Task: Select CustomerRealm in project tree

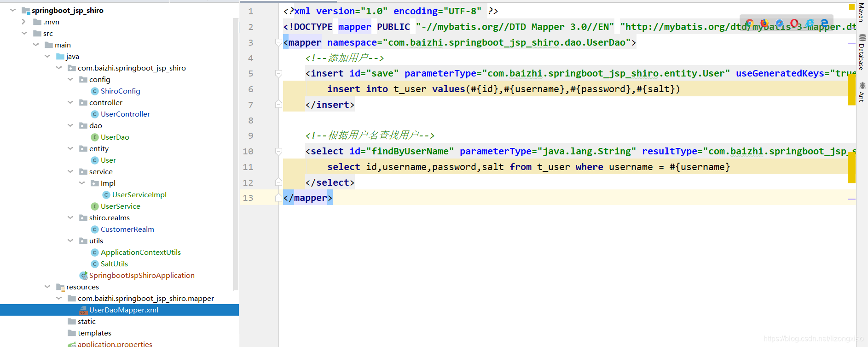Action: point(127,229)
